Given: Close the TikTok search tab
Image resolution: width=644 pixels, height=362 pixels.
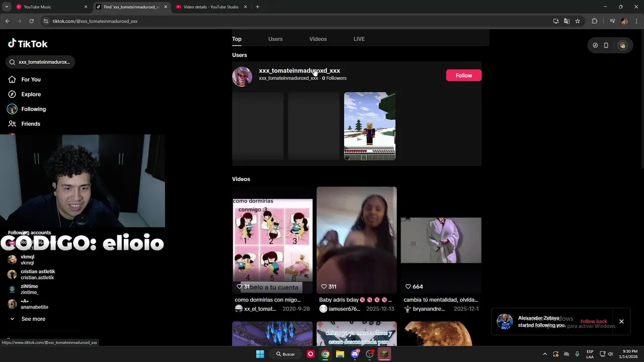Looking at the screenshot, I should click(x=166, y=7).
